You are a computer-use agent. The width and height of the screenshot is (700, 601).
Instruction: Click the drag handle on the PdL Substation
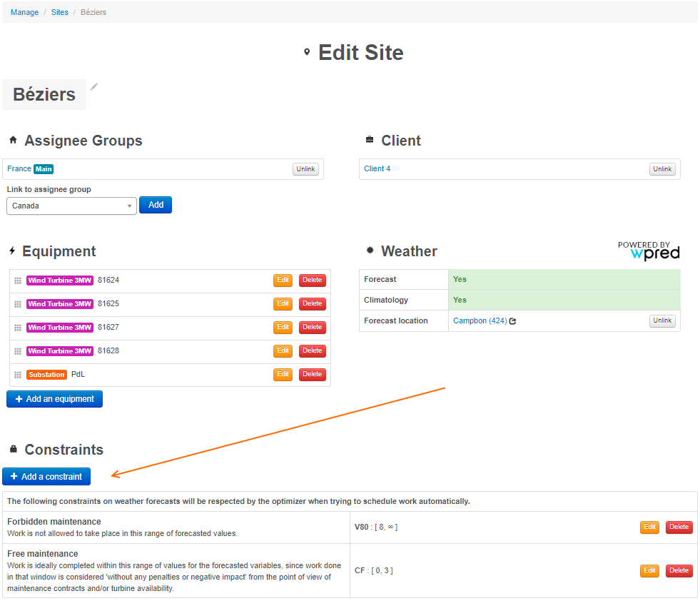[18, 374]
